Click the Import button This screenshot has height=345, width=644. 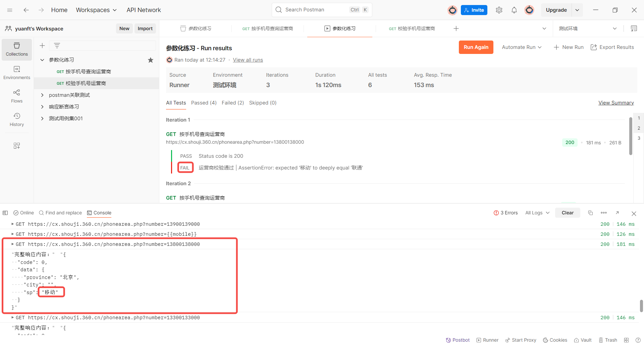click(145, 28)
